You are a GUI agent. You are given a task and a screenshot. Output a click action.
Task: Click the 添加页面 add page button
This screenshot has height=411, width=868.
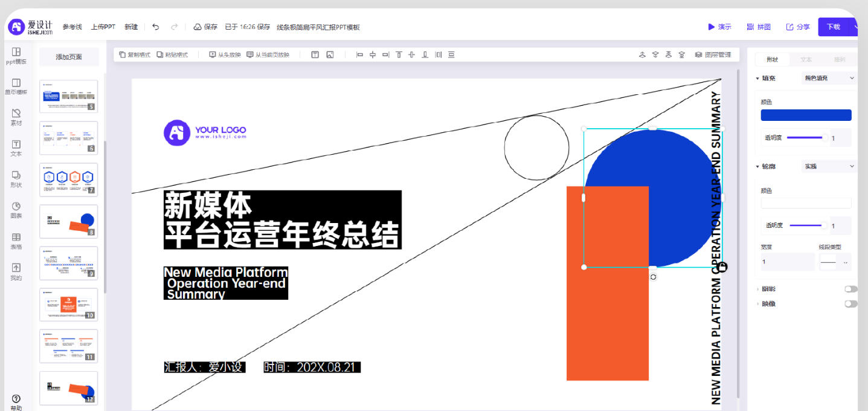[x=69, y=57]
